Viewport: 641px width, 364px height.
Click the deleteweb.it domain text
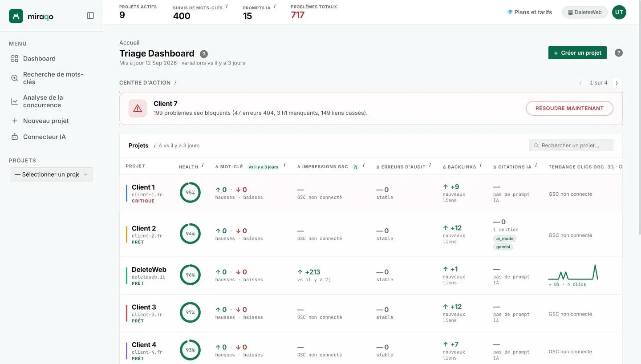pos(148,277)
